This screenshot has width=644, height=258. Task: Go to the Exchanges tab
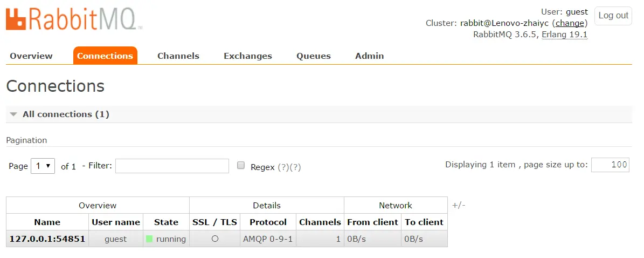248,56
